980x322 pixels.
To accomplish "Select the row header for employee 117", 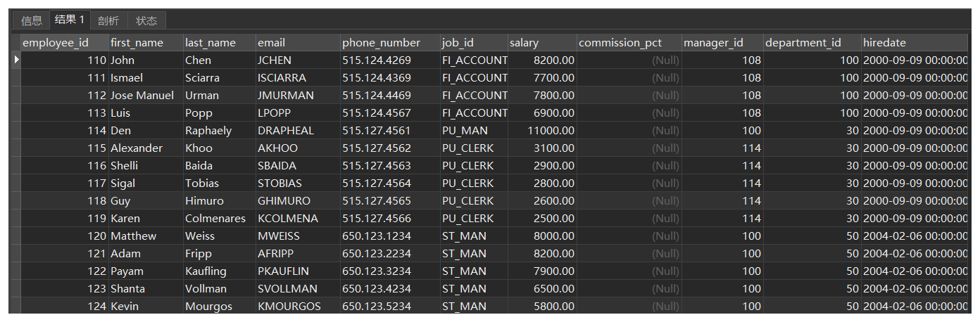I will pyautogui.click(x=16, y=183).
